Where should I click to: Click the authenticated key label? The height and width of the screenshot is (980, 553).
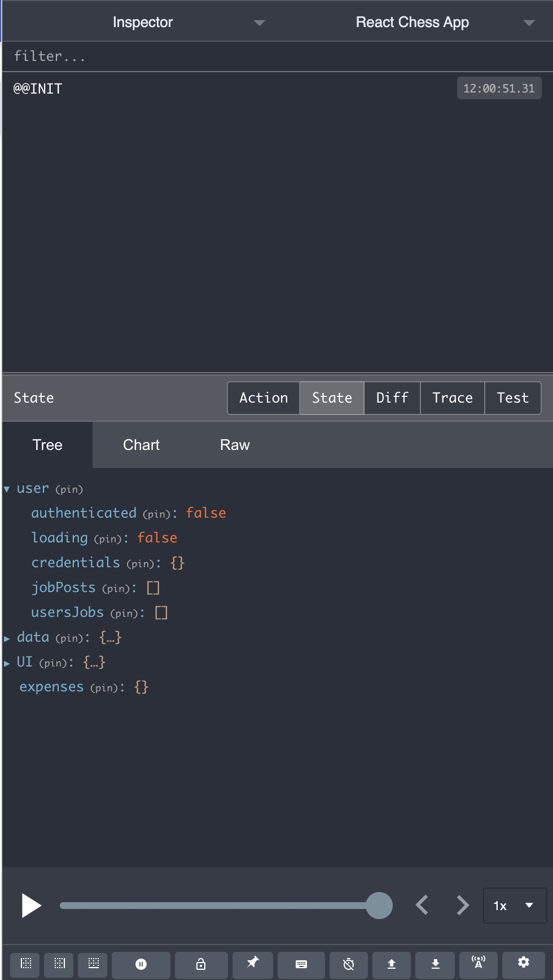(x=84, y=513)
